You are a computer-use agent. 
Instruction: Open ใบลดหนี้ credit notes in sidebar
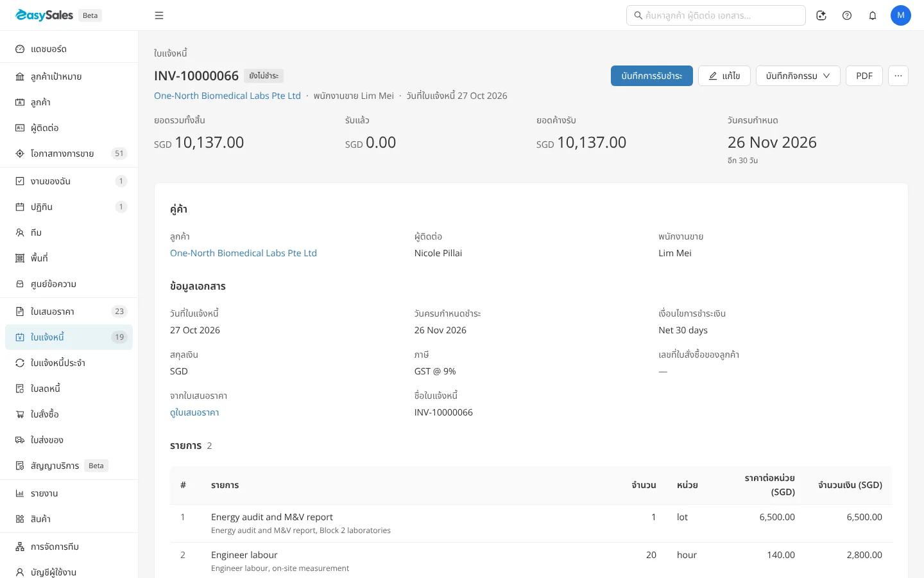pyautogui.click(x=69, y=389)
